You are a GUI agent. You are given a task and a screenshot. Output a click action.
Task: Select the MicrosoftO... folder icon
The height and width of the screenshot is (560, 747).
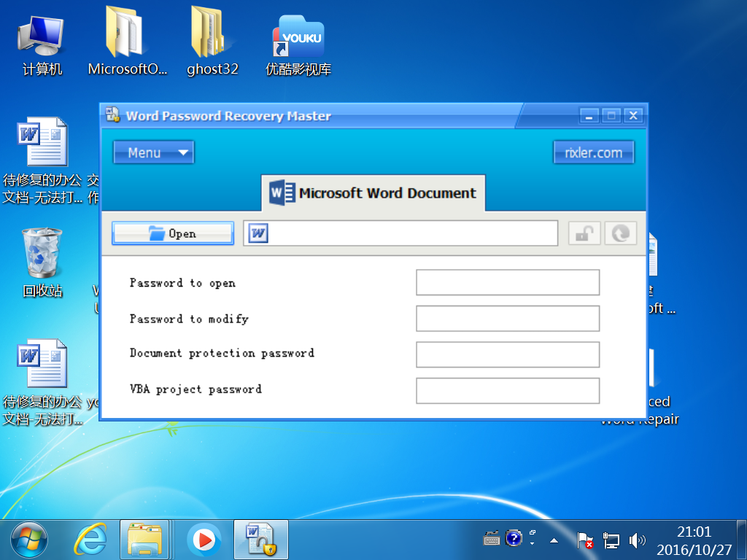tap(127, 42)
